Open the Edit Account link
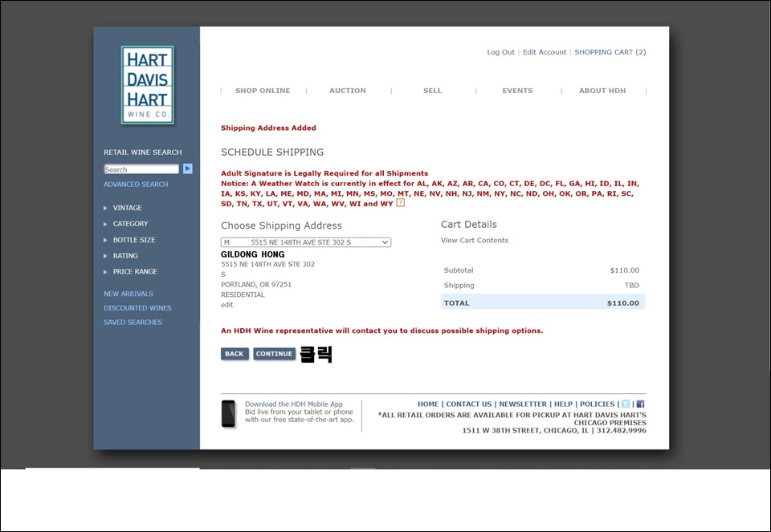This screenshot has height=532, width=771. tap(545, 52)
